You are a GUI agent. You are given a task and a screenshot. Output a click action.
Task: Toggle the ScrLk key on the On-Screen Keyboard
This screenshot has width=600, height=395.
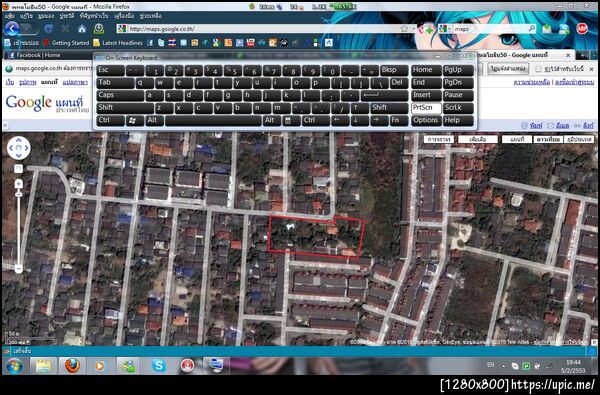[458, 108]
